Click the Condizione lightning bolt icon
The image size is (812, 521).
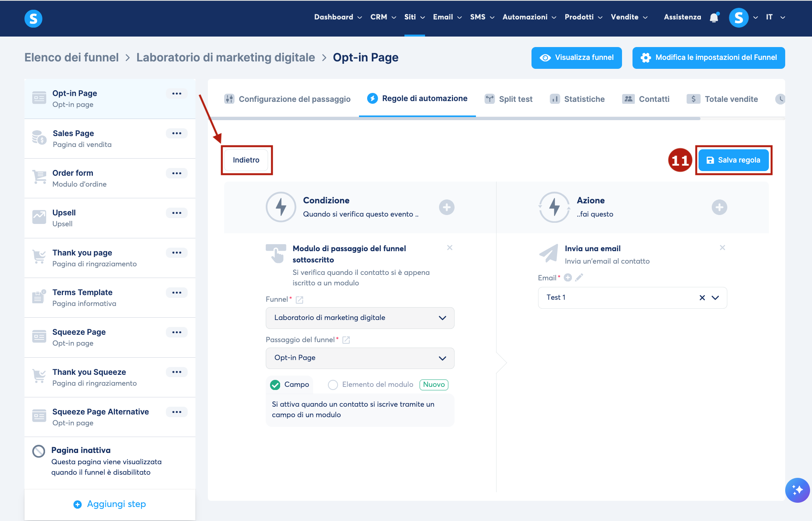[281, 207]
